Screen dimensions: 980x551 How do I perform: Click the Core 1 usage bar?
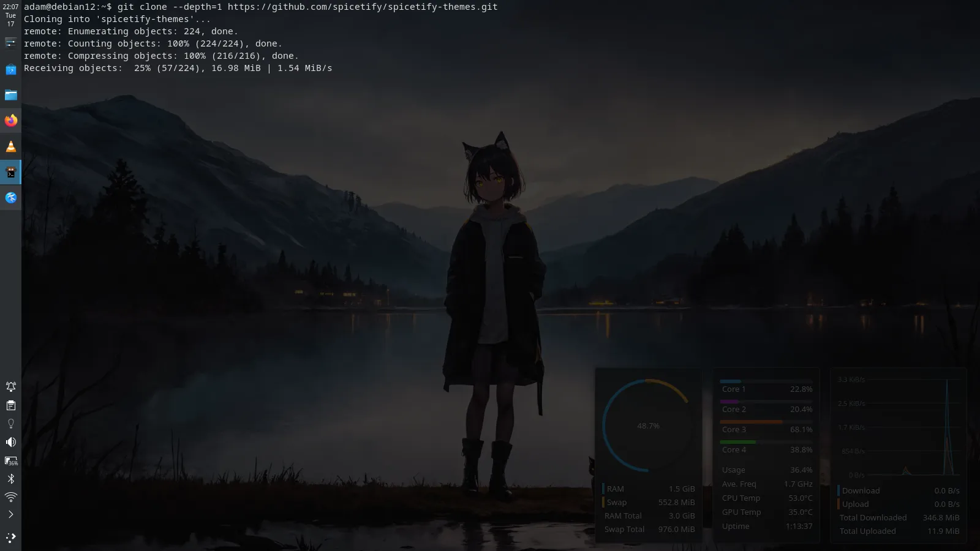[766, 381]
